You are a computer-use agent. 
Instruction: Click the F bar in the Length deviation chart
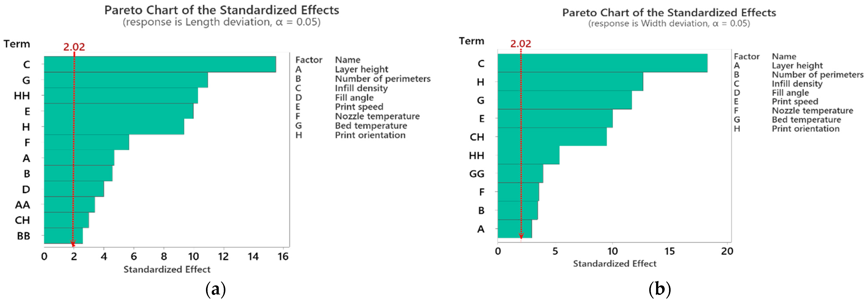(86, 142)
